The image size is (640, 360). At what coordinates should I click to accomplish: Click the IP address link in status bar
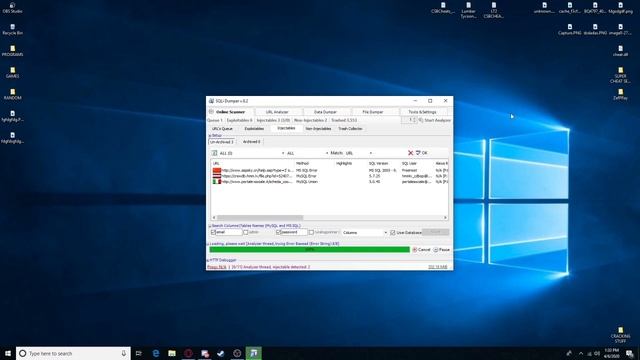click(438, 267)
